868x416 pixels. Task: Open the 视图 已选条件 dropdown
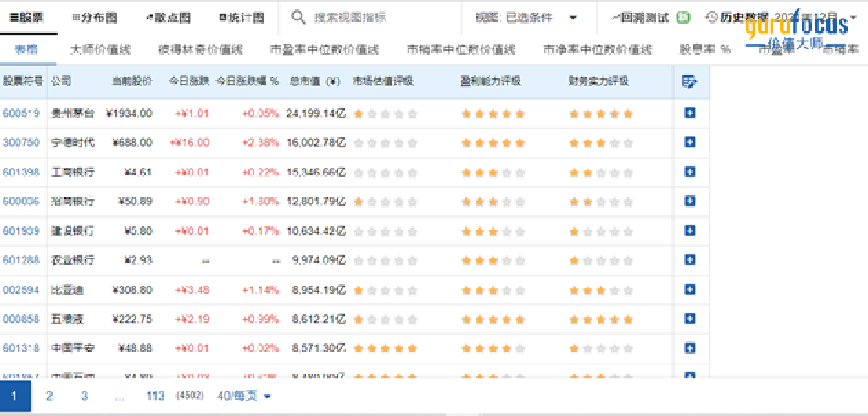pos(526,18)
